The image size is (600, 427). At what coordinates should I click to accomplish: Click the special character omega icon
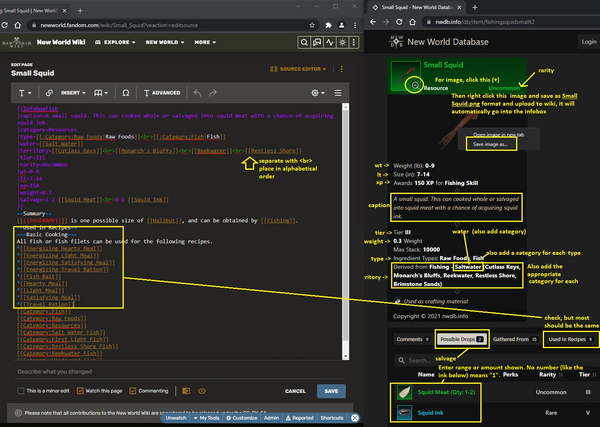pos(125,92)
